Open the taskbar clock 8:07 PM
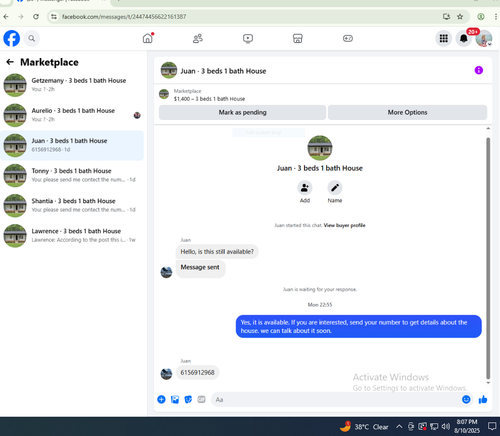This screenshot has height=436, width=500. click(x=467, y=426)
